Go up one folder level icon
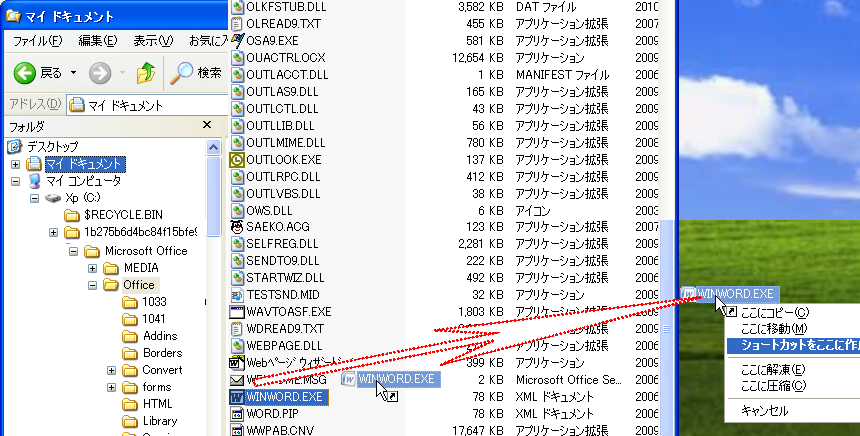Screen dimensions: 860x436 coord(146,73)
